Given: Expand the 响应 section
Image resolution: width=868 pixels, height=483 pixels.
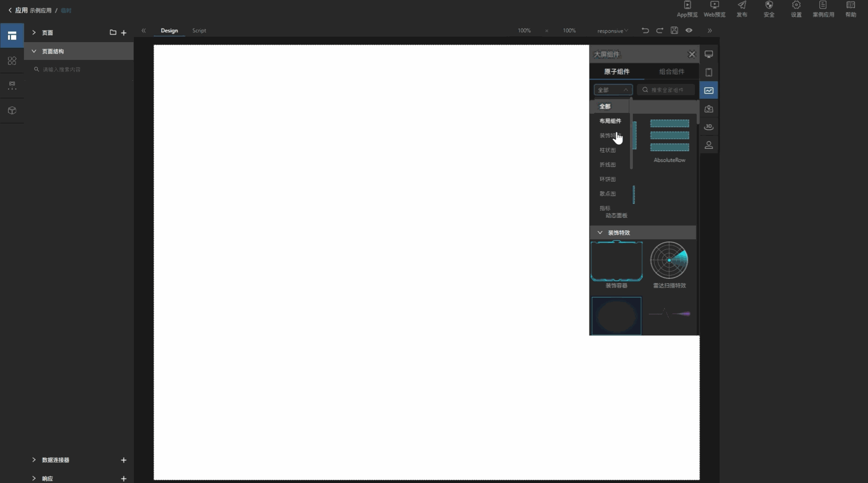Looking at the screenshot, I should click(x=34, y=478).
